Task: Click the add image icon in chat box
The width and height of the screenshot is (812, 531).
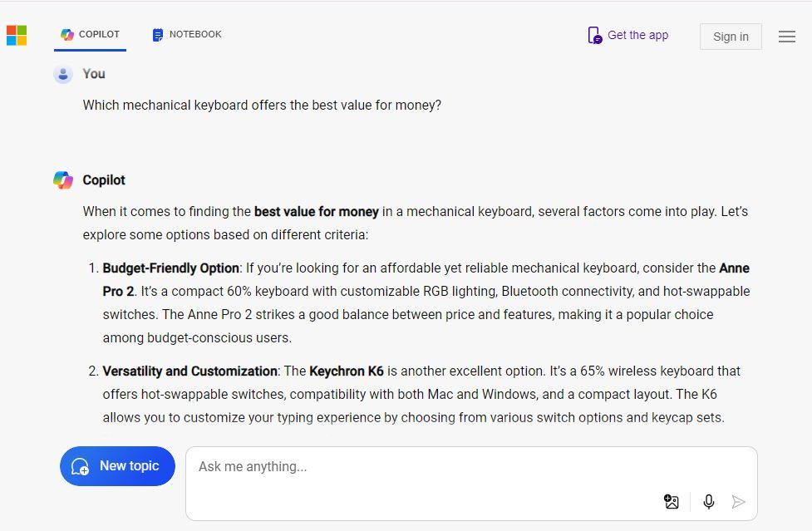Action: (x=672, y=502)
